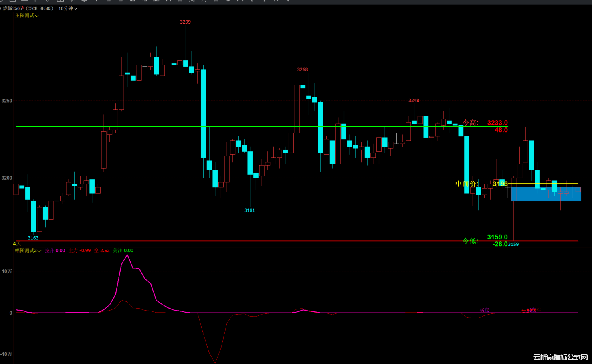Select the green horizontal 今高 line
The image size is (592, 364).
[261, 127]
